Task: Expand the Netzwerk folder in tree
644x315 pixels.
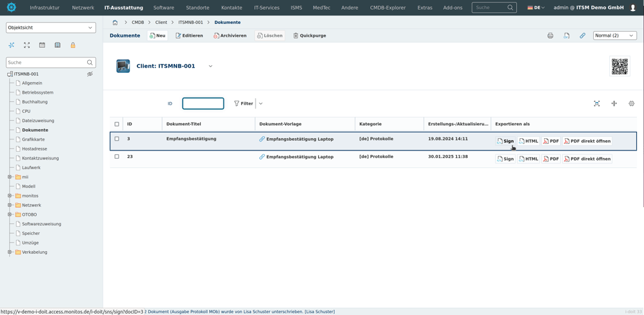Action: click(x=10, y=205)
